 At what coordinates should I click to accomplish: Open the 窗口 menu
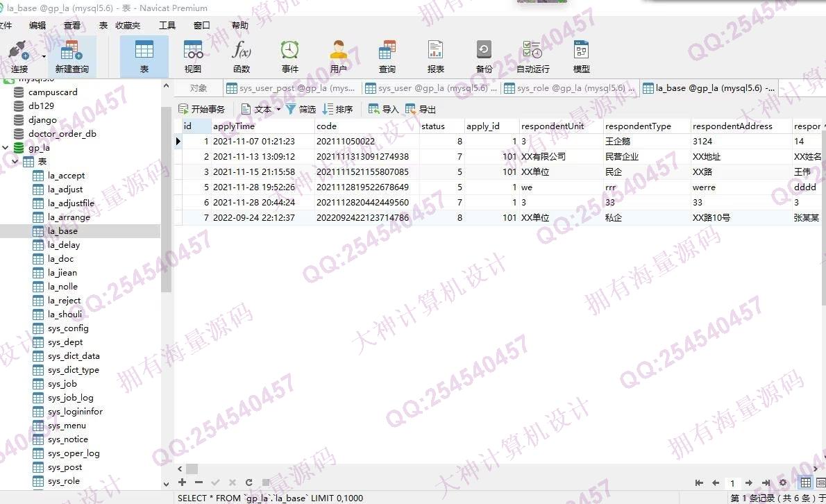pyautogui.click(x=201, y=25)
